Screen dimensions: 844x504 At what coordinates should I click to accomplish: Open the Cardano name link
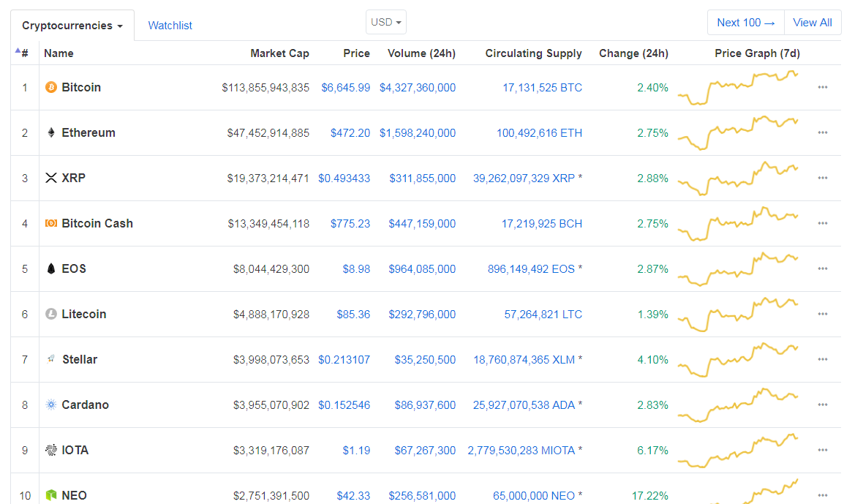tap(85, 405)
